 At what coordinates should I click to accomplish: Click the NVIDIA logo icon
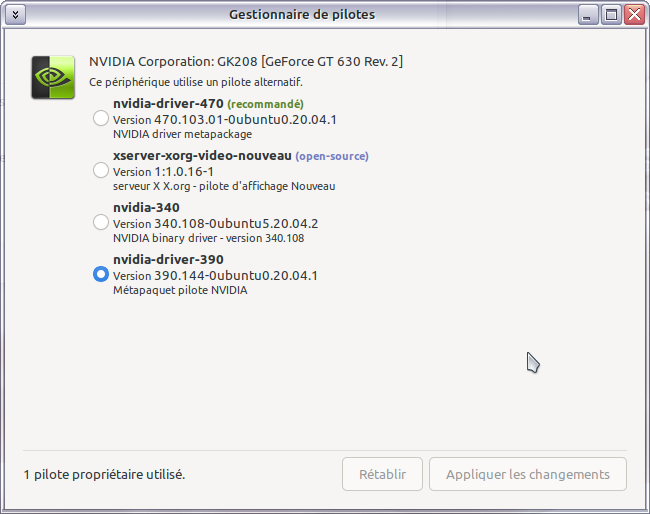click(52, 76)
